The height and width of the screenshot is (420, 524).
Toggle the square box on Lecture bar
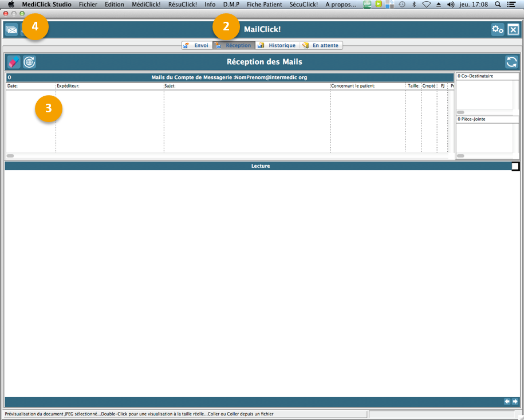coord(515,166)
